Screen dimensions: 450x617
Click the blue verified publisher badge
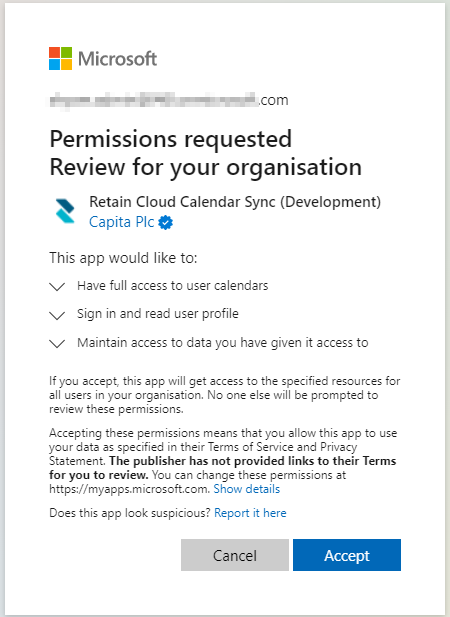pyautogui.click(x=166, y=223)
